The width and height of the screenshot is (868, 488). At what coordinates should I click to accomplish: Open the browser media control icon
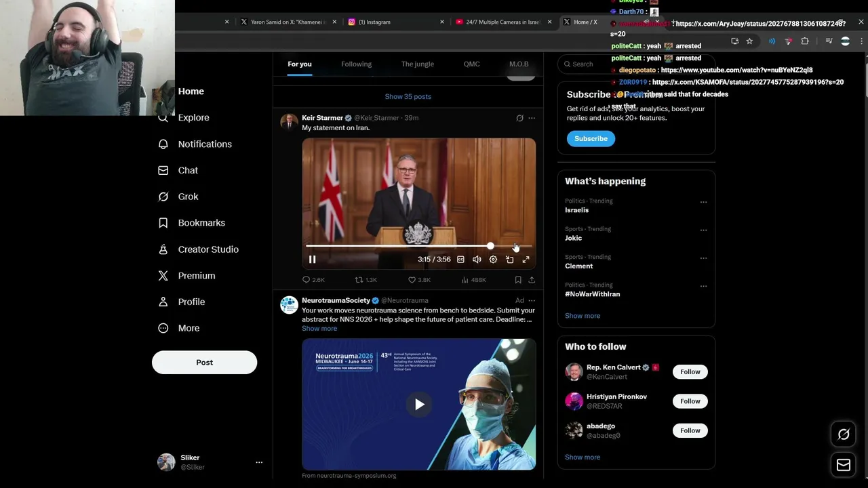coord(829,41)
